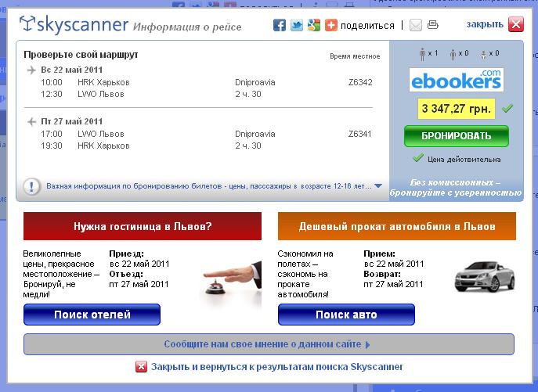This screenshot has width=538, height=392.
Task: Share the flight on Twitter
Action: pos(296,25)
